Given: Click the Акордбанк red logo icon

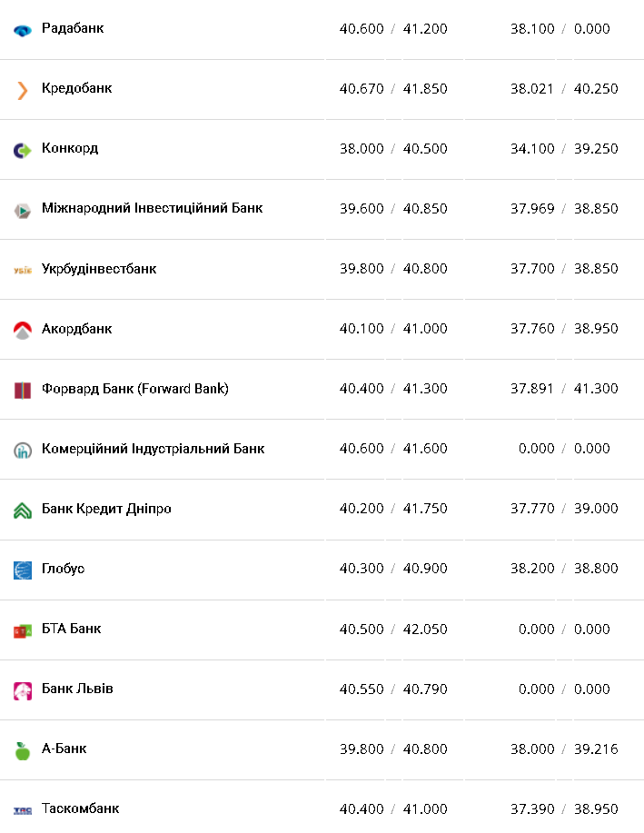Looking at the screenshot, I should pos(23,330).
